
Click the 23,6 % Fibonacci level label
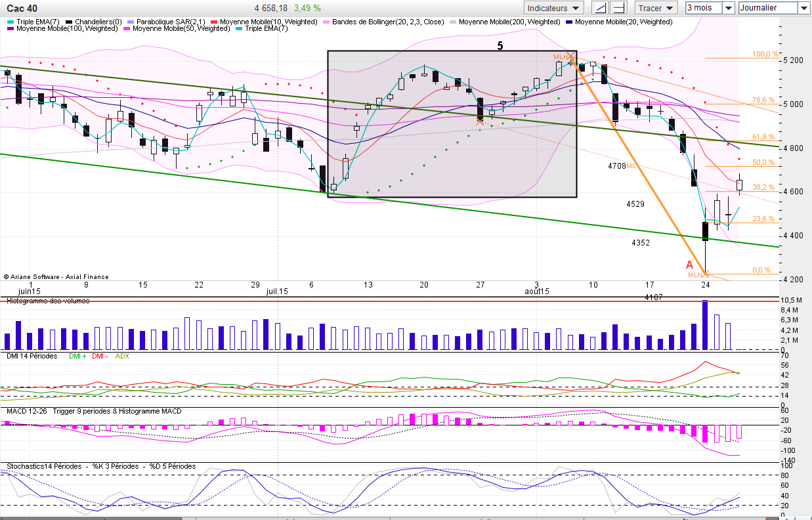click(765, 219)
